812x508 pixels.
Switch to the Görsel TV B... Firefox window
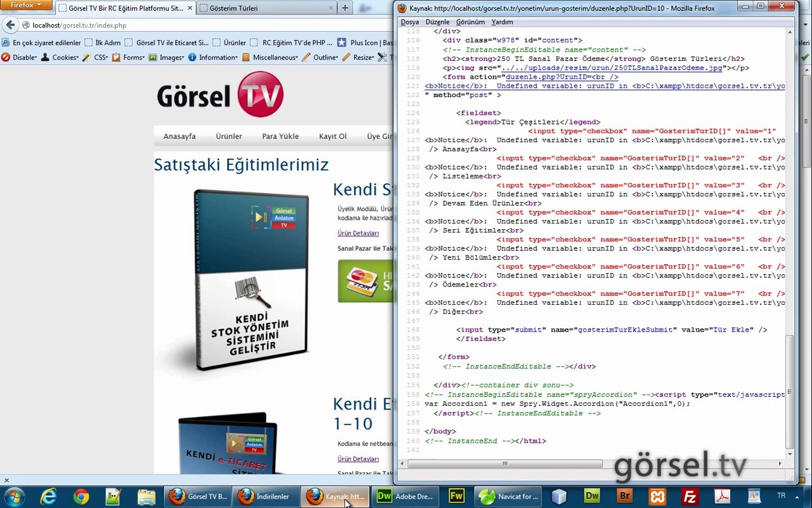tap(198, 496)
